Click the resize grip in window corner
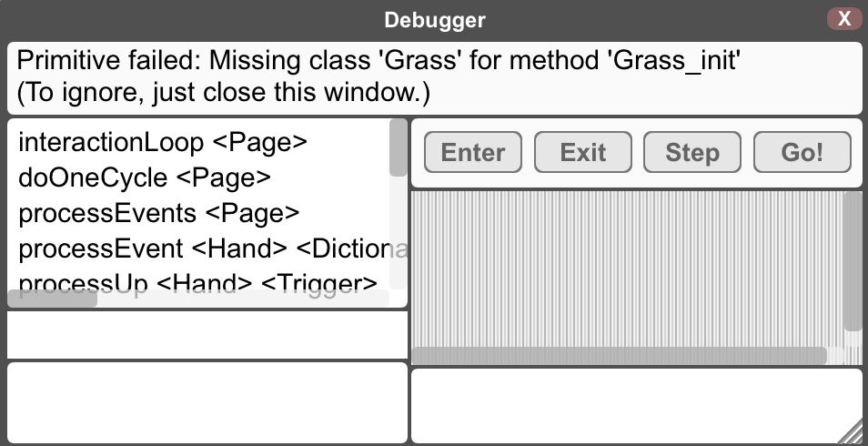Screen dimensions: 868x446 click(x=854, y=432)
